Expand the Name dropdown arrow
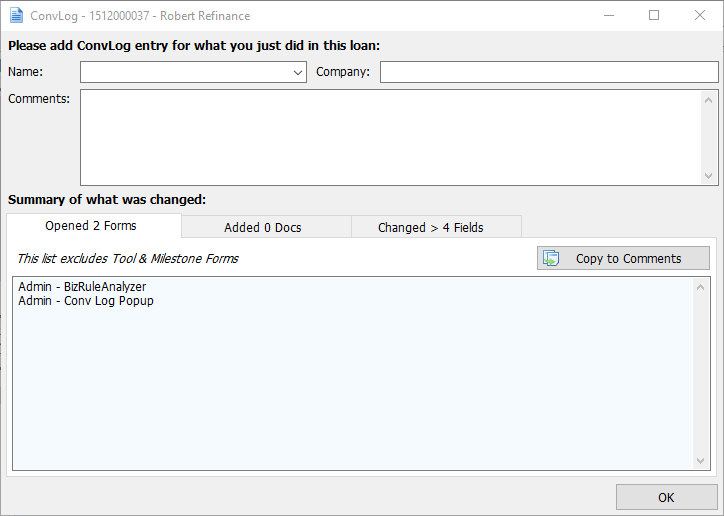Image resolution: width=724 pixels, height=516 pixels. click(298, 72)
